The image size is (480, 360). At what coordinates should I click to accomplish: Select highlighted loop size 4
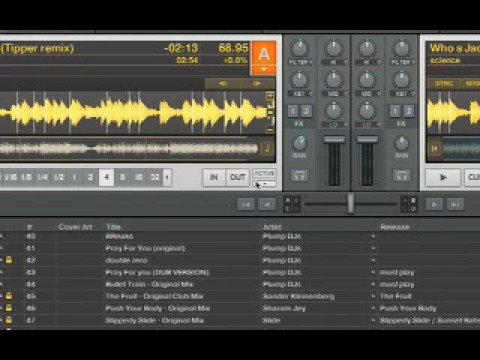tap(106, 177)
